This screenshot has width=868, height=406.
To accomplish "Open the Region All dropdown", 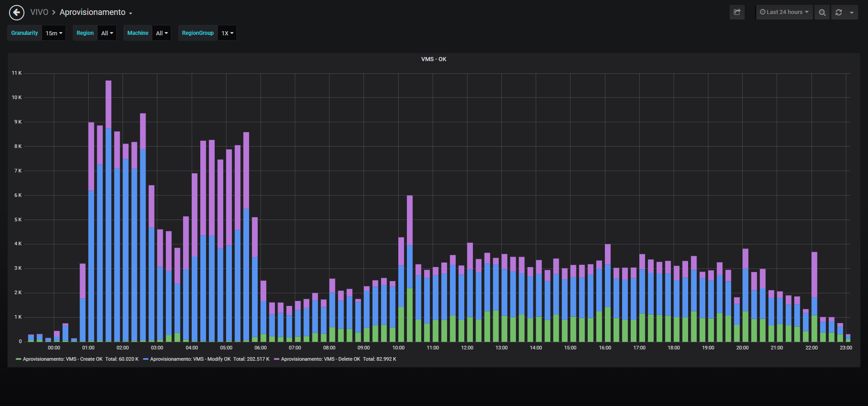I will (107, 33).
